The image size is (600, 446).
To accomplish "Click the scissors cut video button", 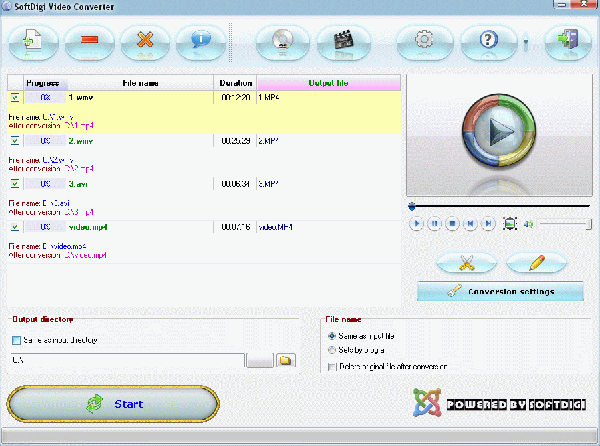I will [x=466, y=263].
